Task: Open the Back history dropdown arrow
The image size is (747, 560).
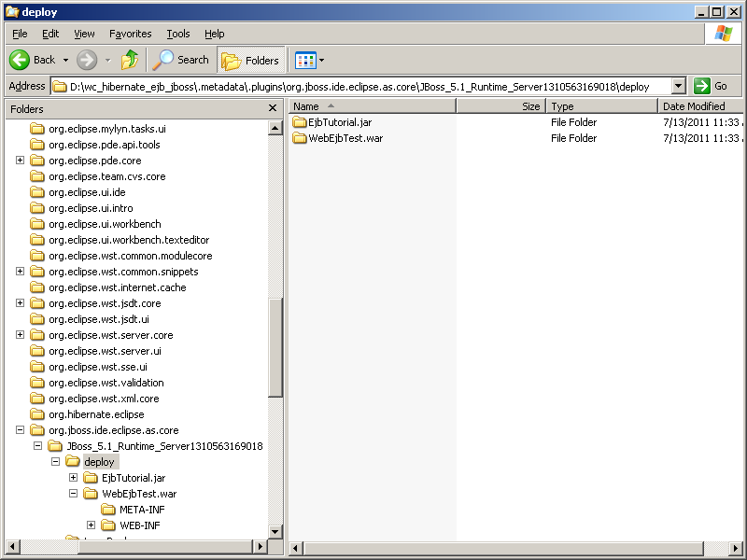Action: (x=65, y=61)
